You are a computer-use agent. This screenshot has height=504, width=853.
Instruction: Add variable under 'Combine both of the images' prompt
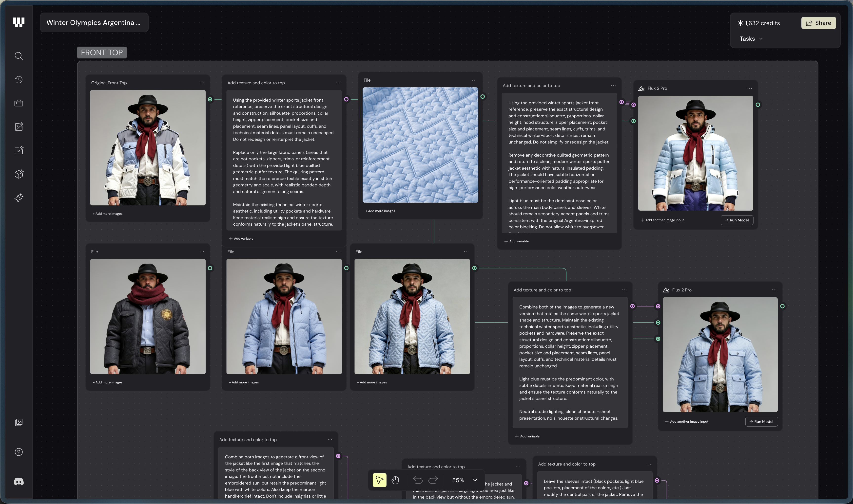(x=527, y=436)
